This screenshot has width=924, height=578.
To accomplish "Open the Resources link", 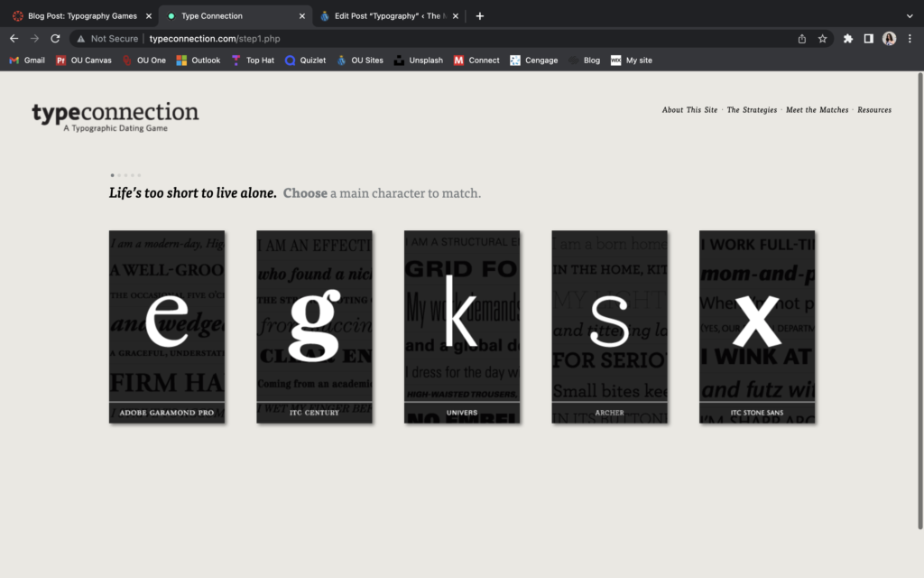I will pos(873,109).
